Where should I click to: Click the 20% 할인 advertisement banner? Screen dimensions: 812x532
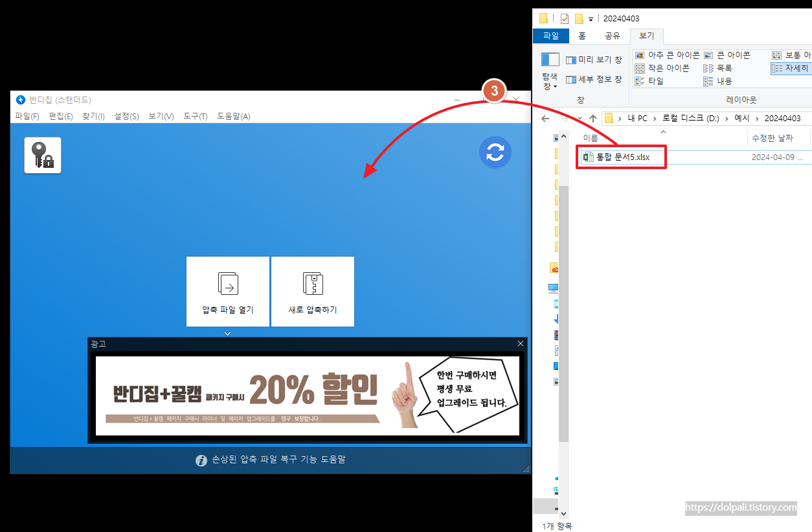click(x=308, y=395)
